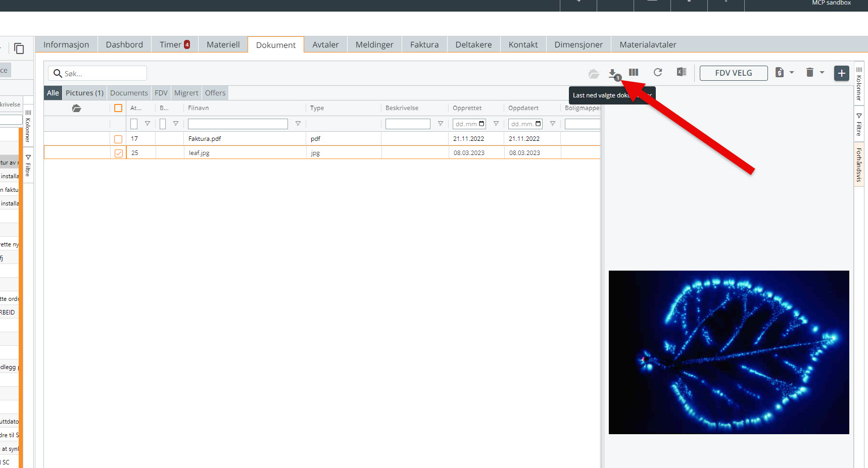Viewport: 868px width, 468px height.
Task: Add a new document with plus button
Action: point(842,73)
